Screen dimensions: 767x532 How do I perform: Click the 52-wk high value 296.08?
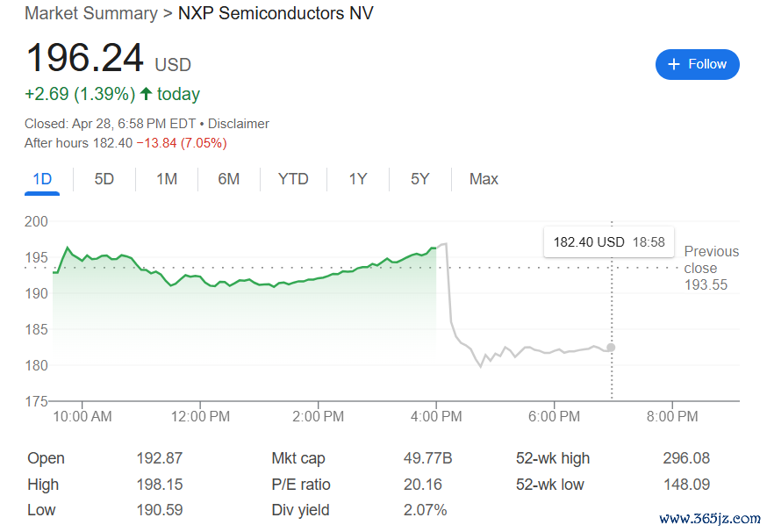[686, 458]
